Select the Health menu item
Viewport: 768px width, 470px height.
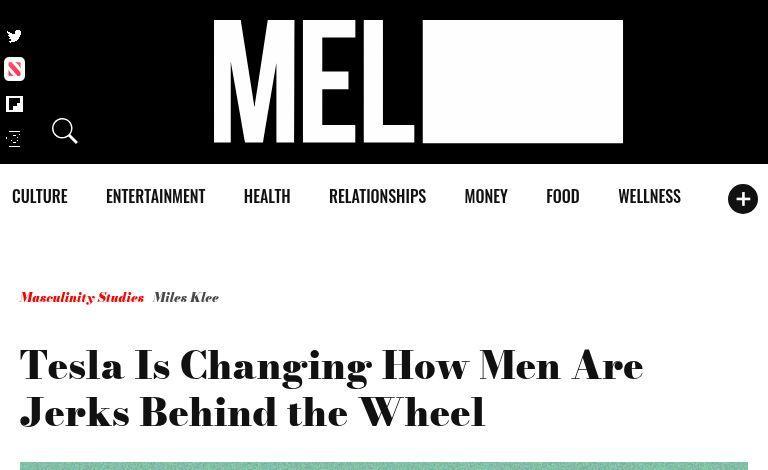267,197
